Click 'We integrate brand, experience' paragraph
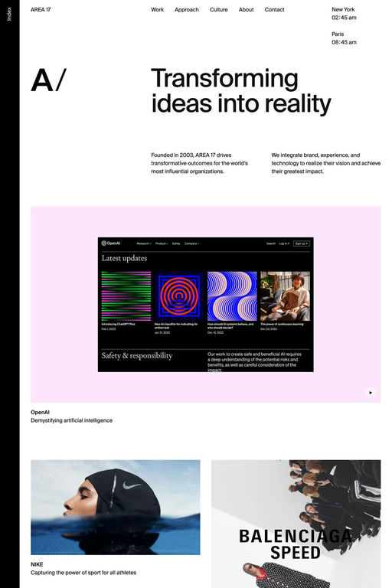 tap(326, 163)
